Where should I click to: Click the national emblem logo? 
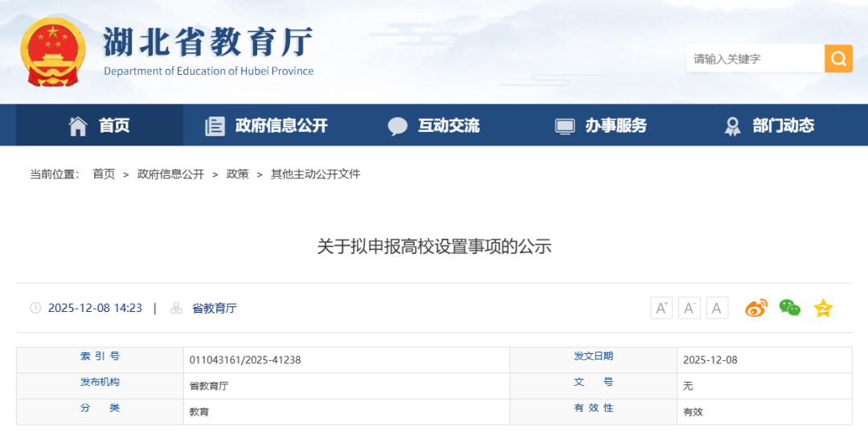[53, 52]
